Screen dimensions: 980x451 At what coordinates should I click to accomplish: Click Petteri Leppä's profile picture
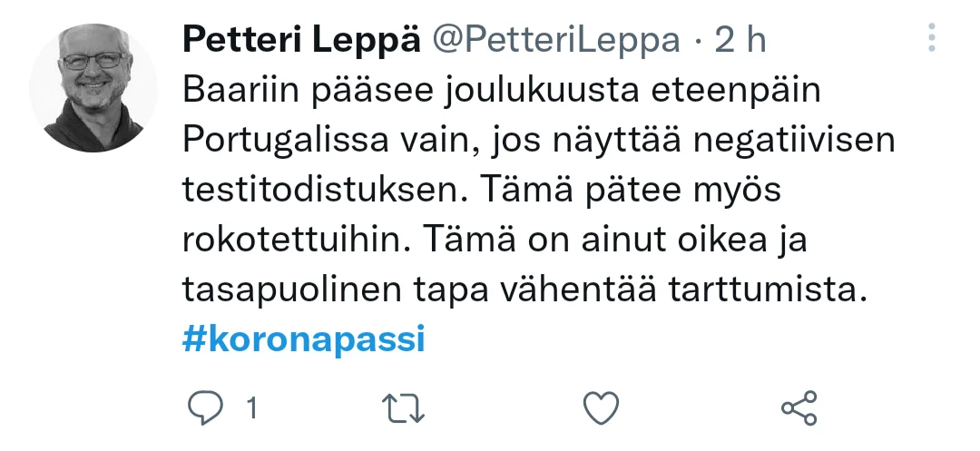click(94, 87)
